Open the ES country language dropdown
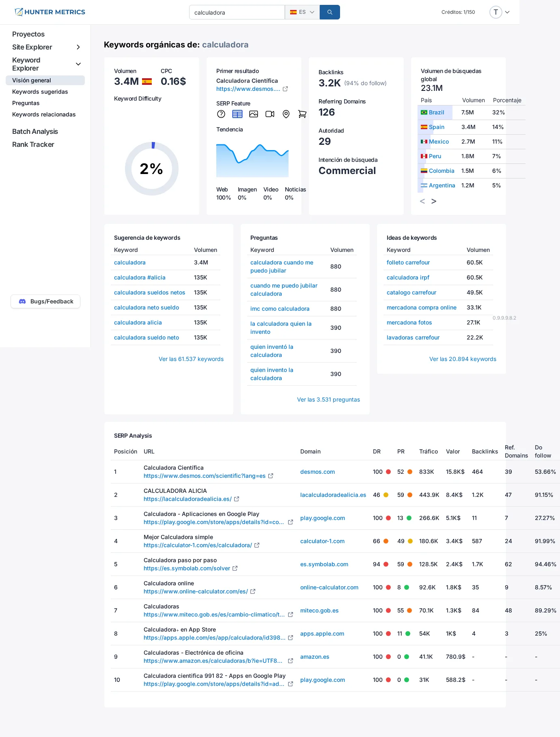560x737 pixels. coord(302,12)
